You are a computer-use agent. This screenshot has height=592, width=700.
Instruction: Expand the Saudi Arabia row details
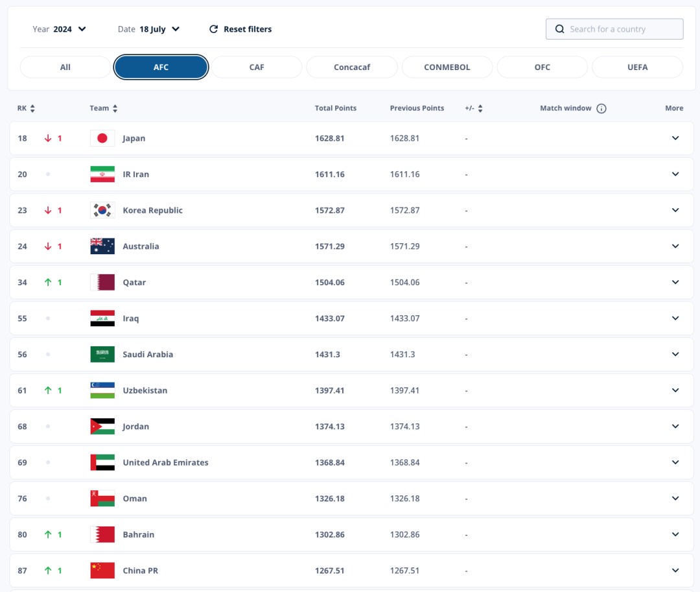675,354
